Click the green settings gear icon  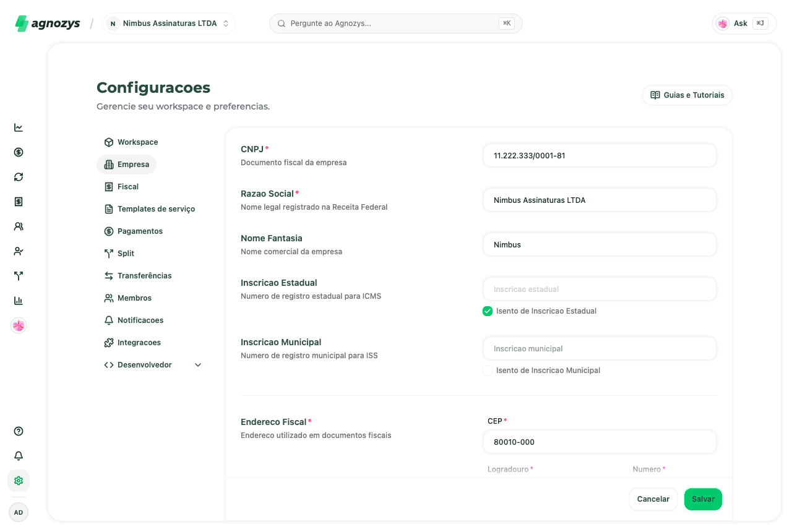click(x=19, y=481)
